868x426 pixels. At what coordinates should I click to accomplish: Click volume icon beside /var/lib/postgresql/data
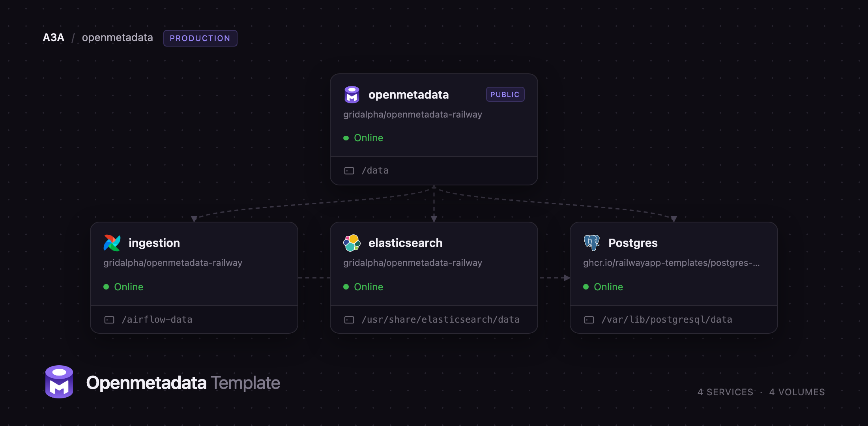point(589,320)
